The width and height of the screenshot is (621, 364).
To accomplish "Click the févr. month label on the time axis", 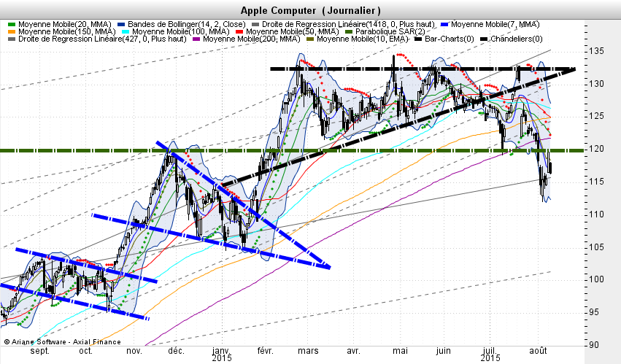I will click(x=266, y=352).
